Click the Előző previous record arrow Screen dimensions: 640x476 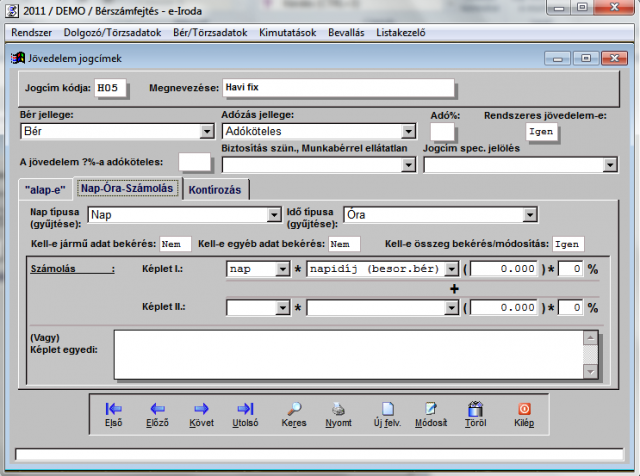click(157, 414)
